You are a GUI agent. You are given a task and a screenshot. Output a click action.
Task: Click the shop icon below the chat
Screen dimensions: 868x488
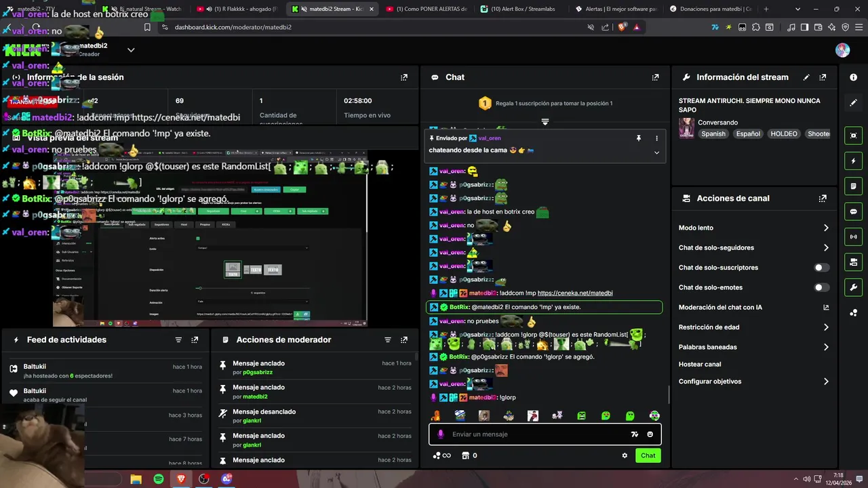(465, 455)
